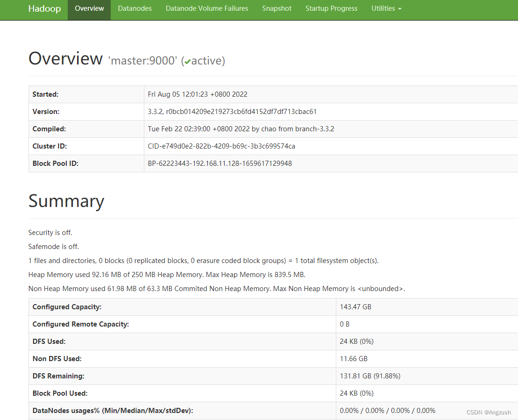Select the 11.66 GB Non DFS value
The height and width of the screenshot is (420, 518).
coord(354,359)
